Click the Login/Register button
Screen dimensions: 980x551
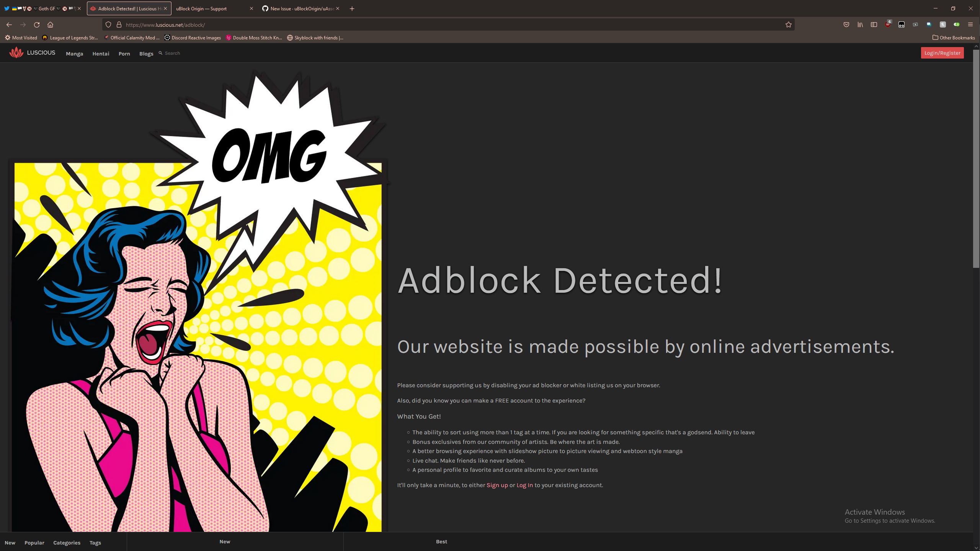click(942, 53)
